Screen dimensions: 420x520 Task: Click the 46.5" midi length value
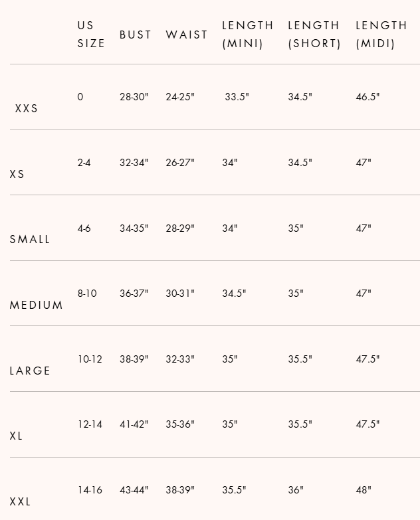tap(367, 97)
